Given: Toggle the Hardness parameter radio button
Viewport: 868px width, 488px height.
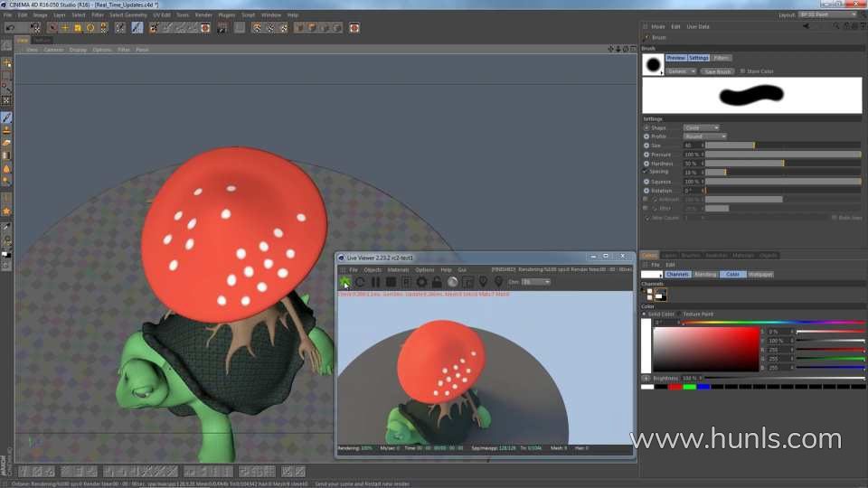Looking at the screenshot, I should 646,164.
